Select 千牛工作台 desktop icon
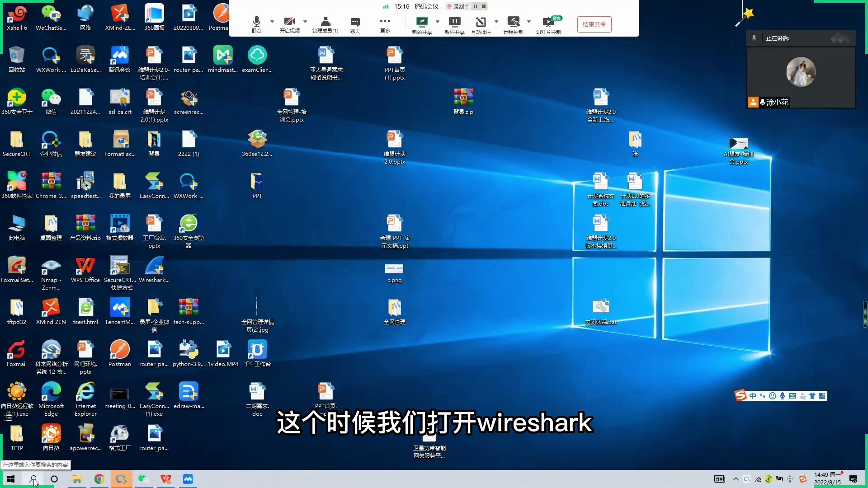 coord(257,353)
